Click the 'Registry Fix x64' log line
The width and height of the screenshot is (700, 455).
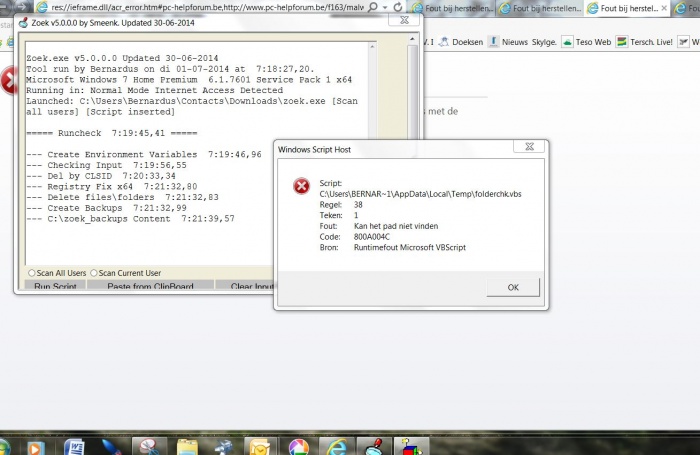tap(112, 186)
